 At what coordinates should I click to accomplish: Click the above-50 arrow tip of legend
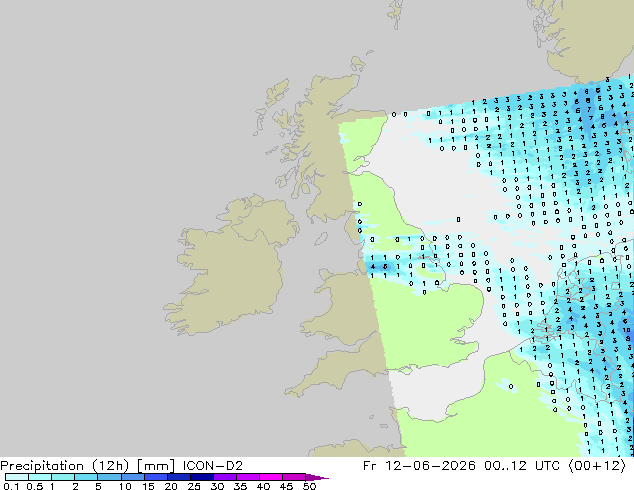(x=317, y=477)
